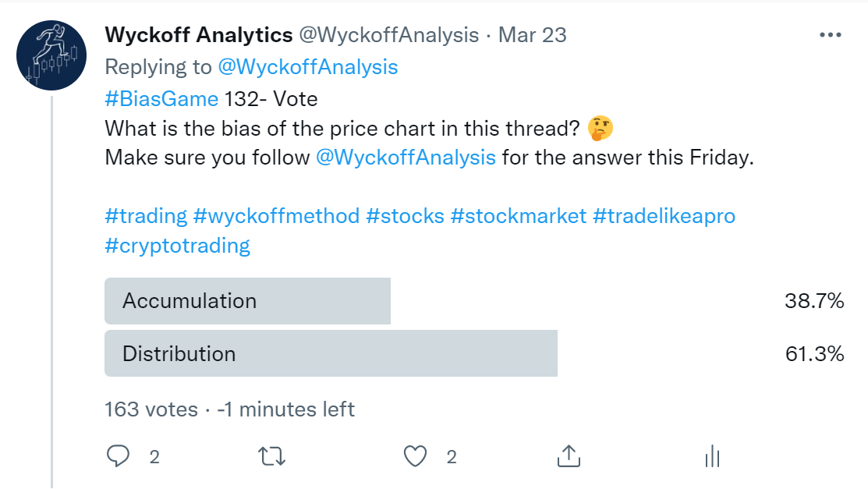868x489 pixels.
Task: Open the three-dot more options menu
Action: coord(831,35)
